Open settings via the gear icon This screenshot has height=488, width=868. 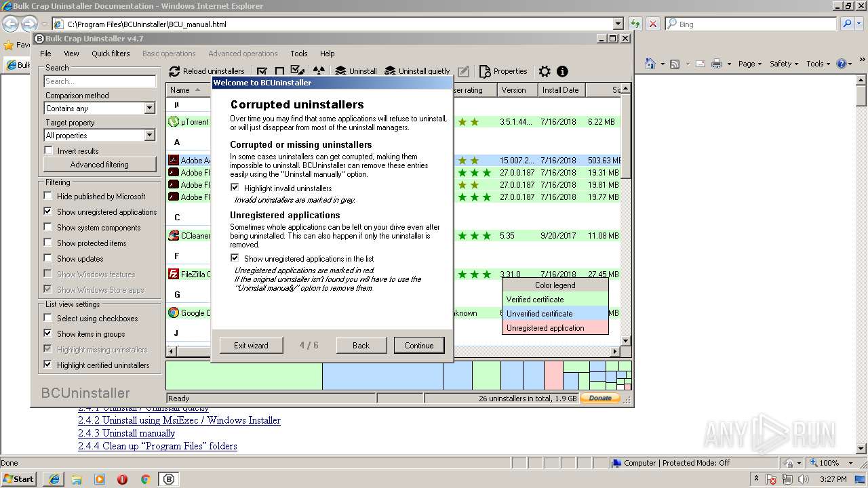coord(545,71)
